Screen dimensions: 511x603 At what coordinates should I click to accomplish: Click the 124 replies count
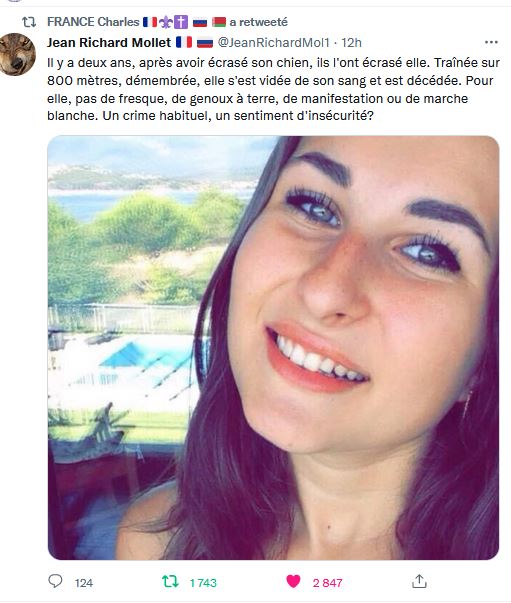tap(84, 583)
